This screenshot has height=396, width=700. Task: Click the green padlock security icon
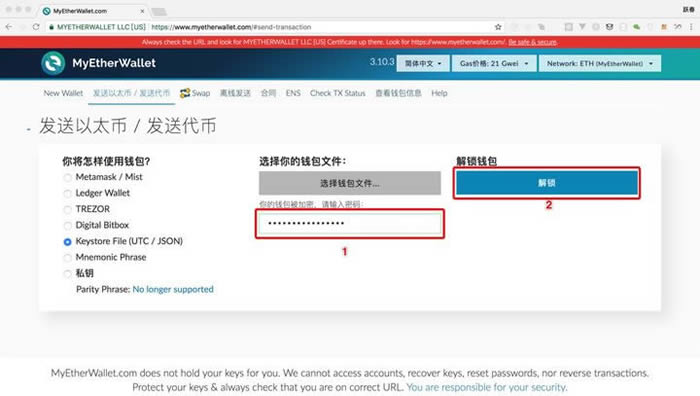click(51, 27)
